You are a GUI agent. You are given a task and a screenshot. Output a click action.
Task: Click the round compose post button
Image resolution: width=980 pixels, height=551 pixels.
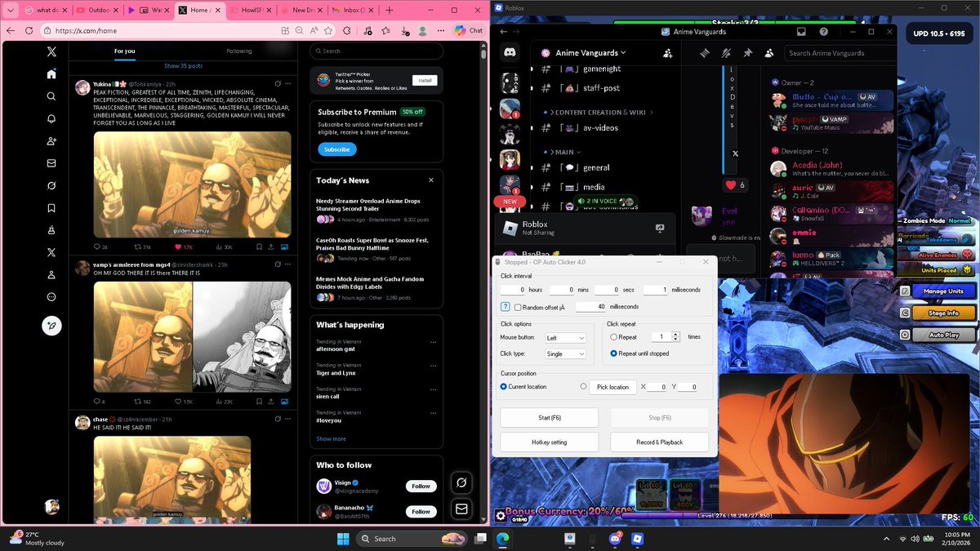(51, 325)
